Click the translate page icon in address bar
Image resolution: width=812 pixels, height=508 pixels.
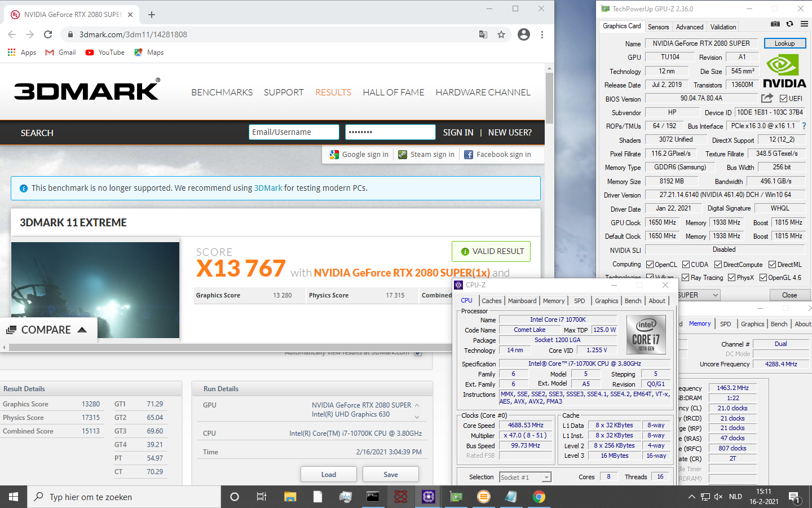[x=483, y=34]
